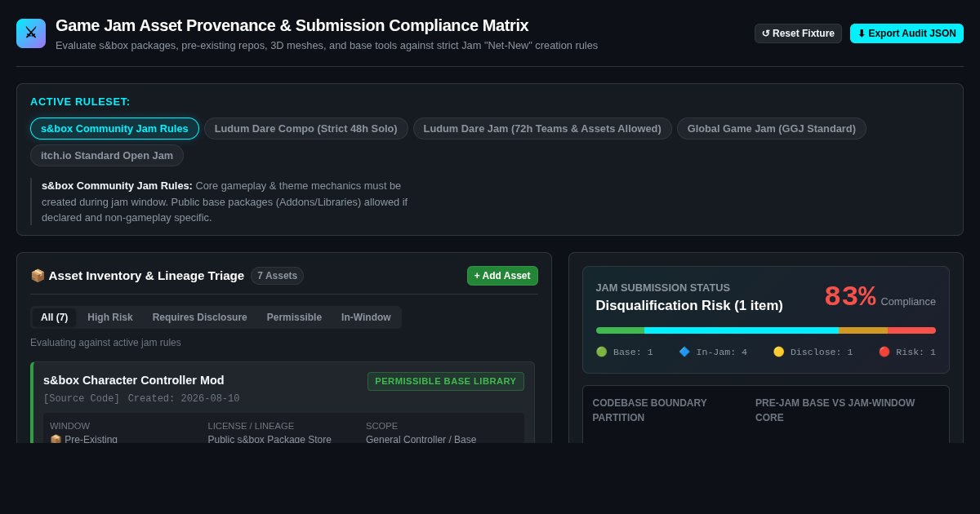Click the Codebase Boundary Partition heading
The height and width of the screenshot is (514, 980).
(x=650, y=410)
